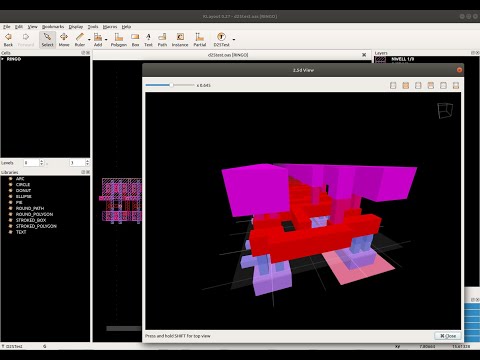Select the NWELL 1/0 layer entry
This screenshot has height=360, width=480.
[x=402, y=59]
